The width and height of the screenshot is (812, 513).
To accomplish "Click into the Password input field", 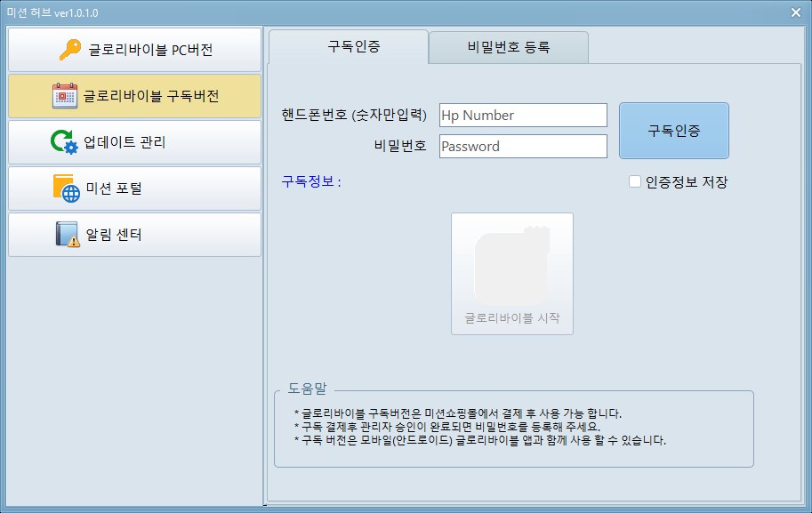I will click(523, 146).
